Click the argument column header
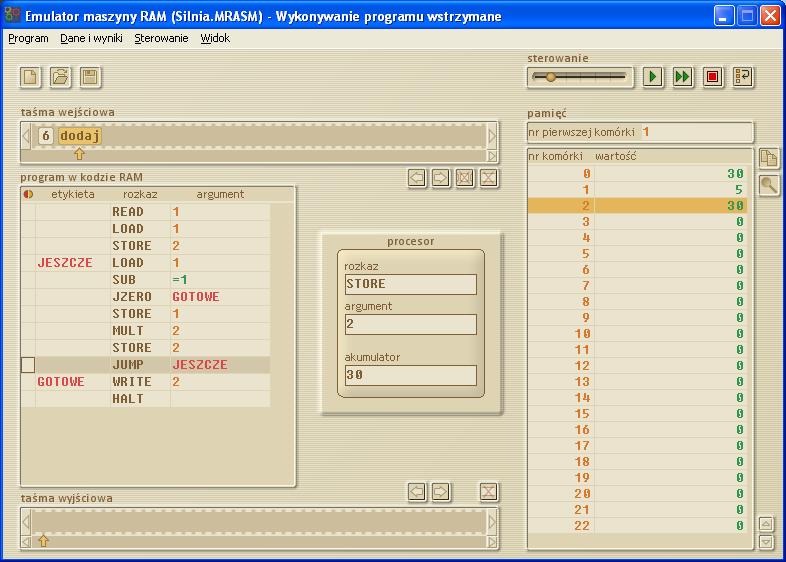 pyautogui.click(x=220, y=195)
